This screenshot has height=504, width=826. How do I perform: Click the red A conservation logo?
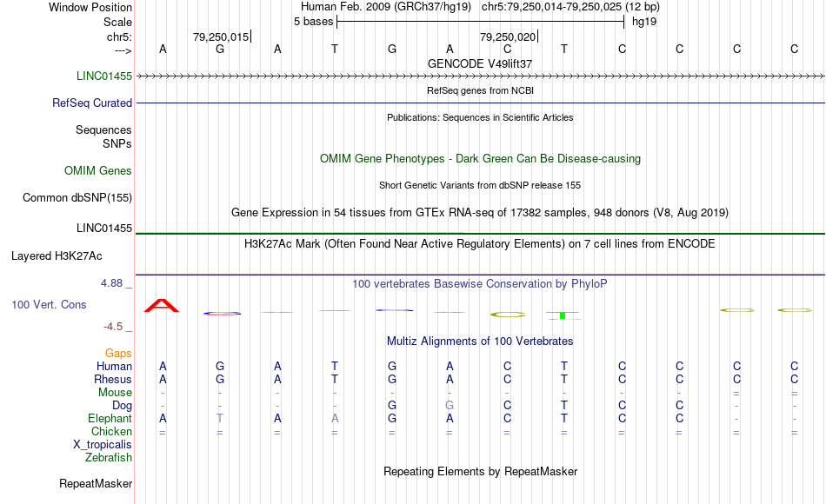163,306
